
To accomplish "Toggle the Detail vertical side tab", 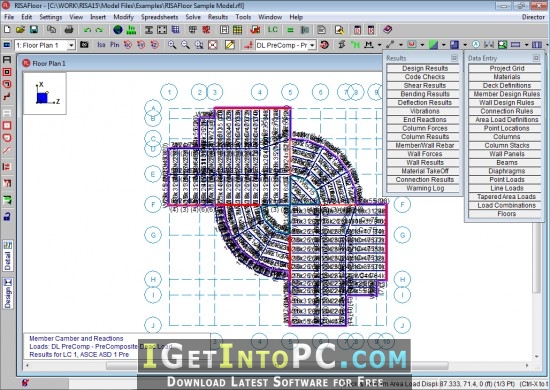I will pos(8,256).
